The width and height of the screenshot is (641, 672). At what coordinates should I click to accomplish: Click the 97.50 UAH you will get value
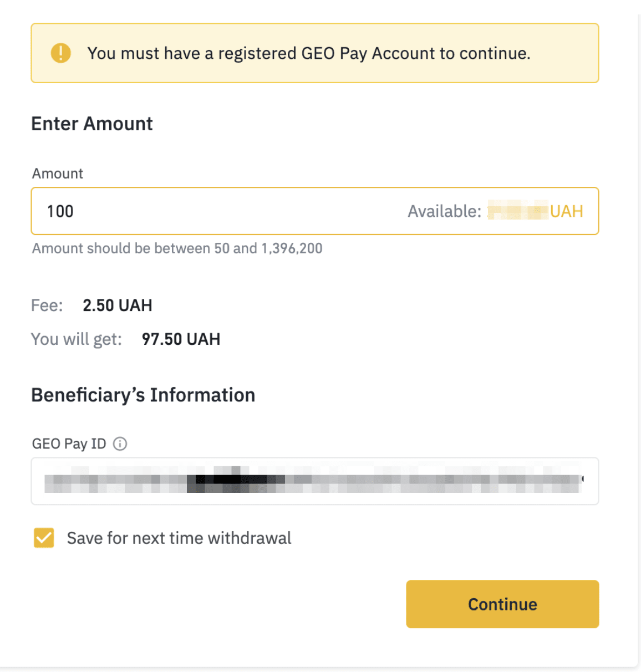click(181, 339)
